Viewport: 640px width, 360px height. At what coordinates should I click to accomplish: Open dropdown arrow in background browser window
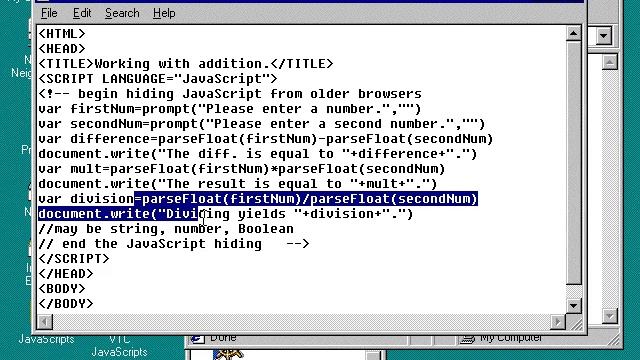tap(604, 36)
